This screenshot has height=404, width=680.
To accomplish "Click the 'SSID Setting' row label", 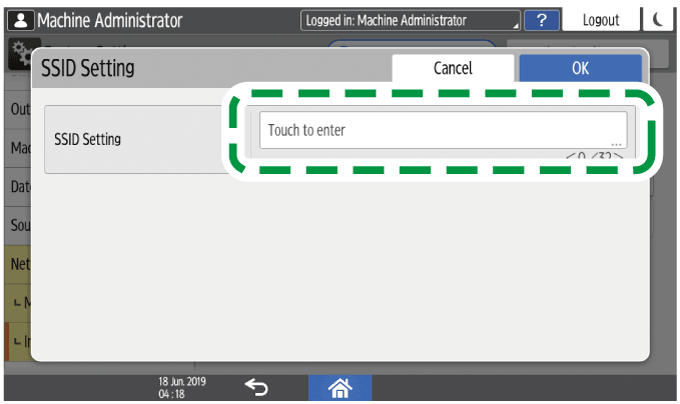I will point(87,139).
